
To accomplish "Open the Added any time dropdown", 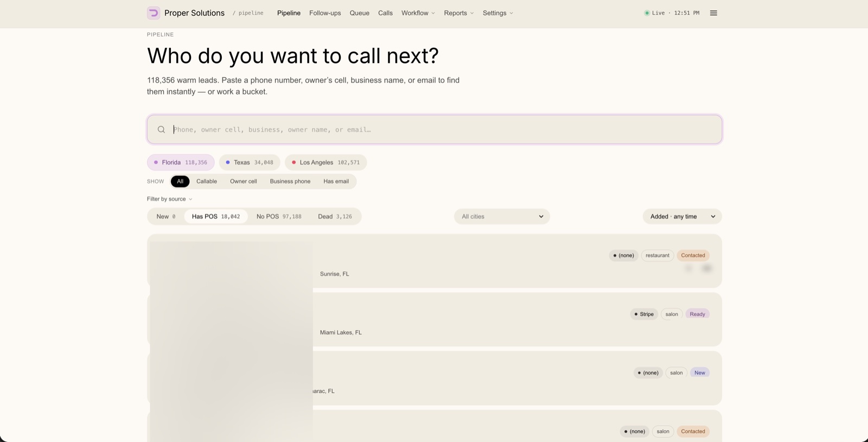I will click(x=682, y=217).
